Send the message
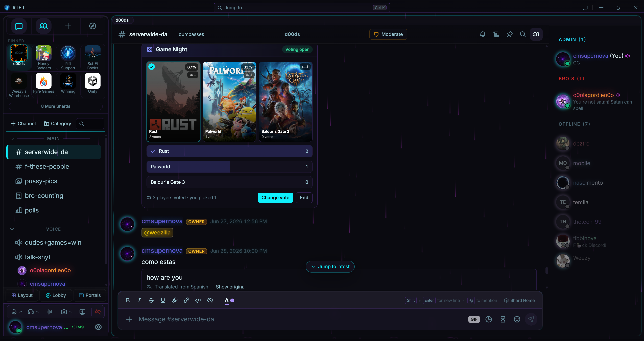 (x=531, y=319)
